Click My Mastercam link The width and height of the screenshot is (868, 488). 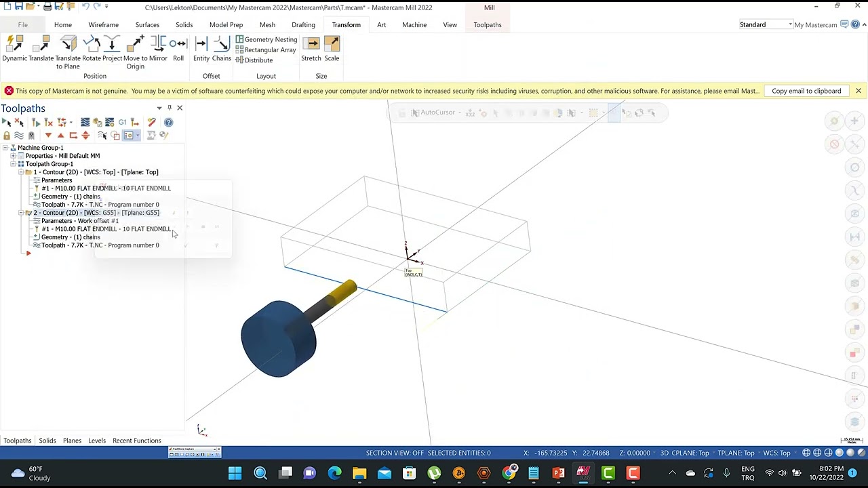(816, 25)
